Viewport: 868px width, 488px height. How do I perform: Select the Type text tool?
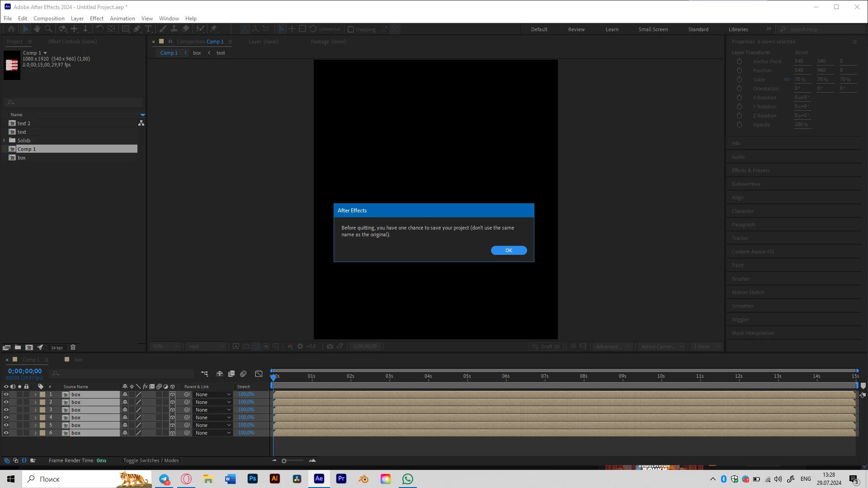click(148, 29)
